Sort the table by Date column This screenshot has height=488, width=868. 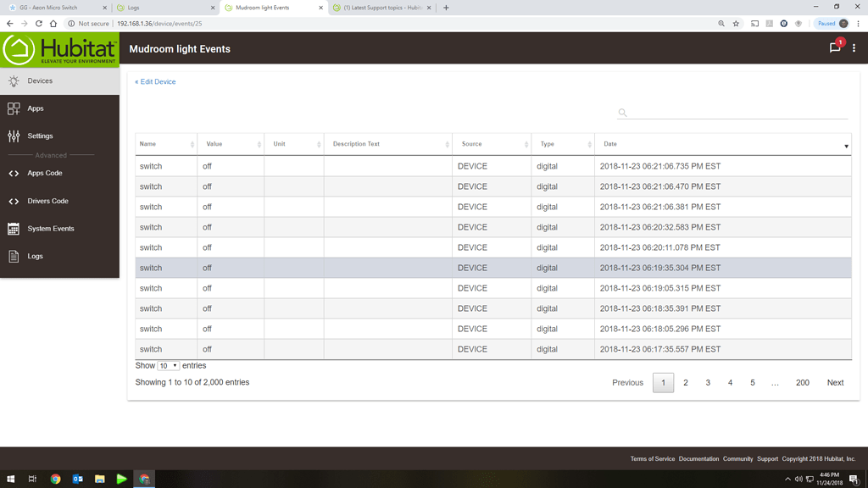[x=722, y=145]
